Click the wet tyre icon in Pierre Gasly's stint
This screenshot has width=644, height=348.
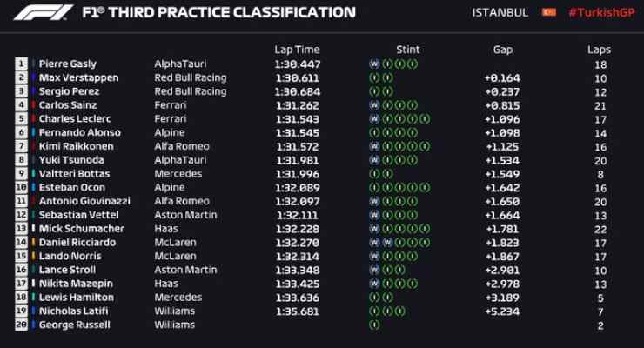pyautogui.click(x=374, y=64)
